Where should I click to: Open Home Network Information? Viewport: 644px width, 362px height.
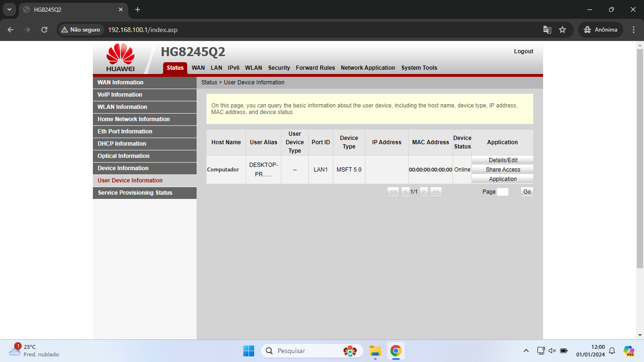(145, 119)
